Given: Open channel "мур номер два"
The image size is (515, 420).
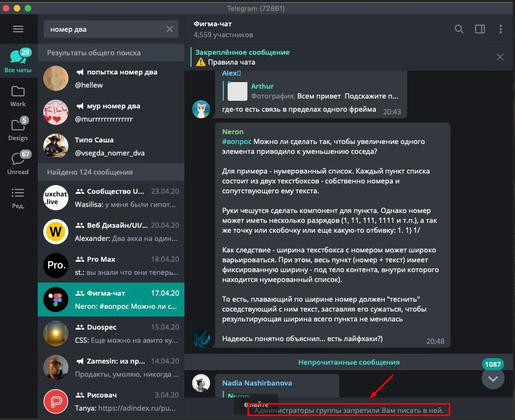Looking at the screenshot, I should point(111,112).
